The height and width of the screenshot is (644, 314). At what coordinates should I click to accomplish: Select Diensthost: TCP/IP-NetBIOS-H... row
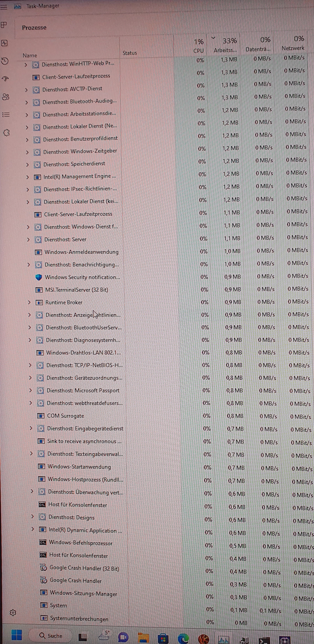(x=84, y=365)
